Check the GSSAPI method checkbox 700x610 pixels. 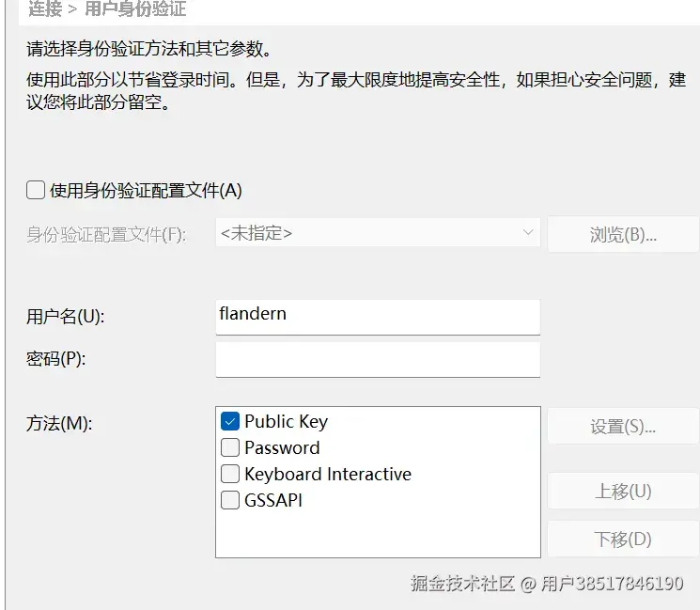point(230,501)
